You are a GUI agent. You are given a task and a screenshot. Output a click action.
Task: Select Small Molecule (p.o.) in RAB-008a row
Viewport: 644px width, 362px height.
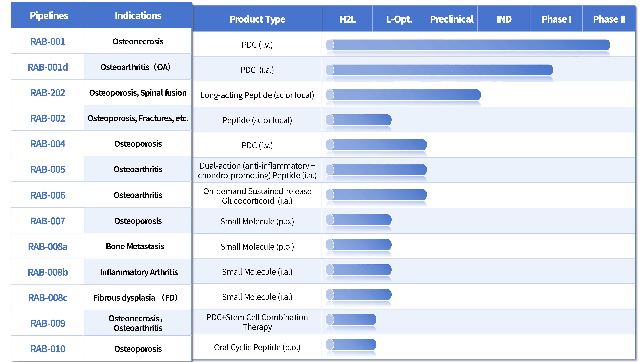coord(257,247)
